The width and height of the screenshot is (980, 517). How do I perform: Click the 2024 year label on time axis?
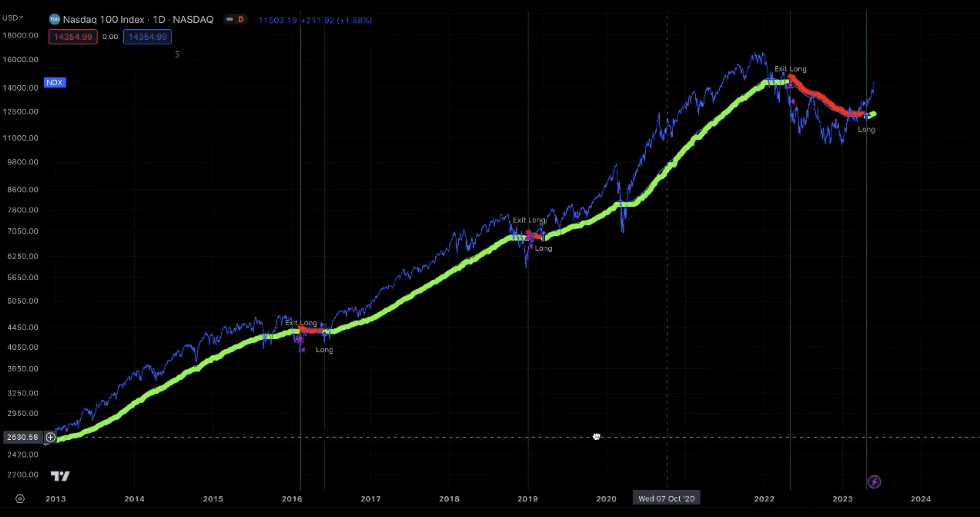[921, 499]
